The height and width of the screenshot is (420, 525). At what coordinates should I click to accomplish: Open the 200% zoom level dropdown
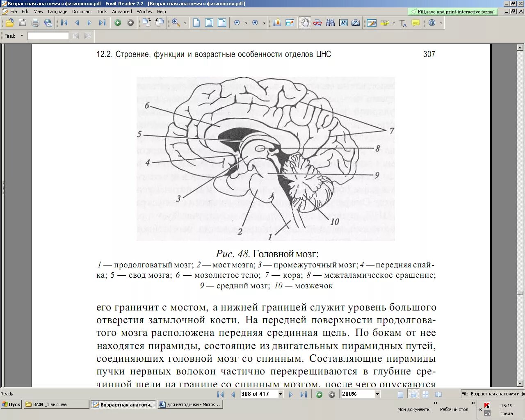pyautogui.click(x=377, y=394)
